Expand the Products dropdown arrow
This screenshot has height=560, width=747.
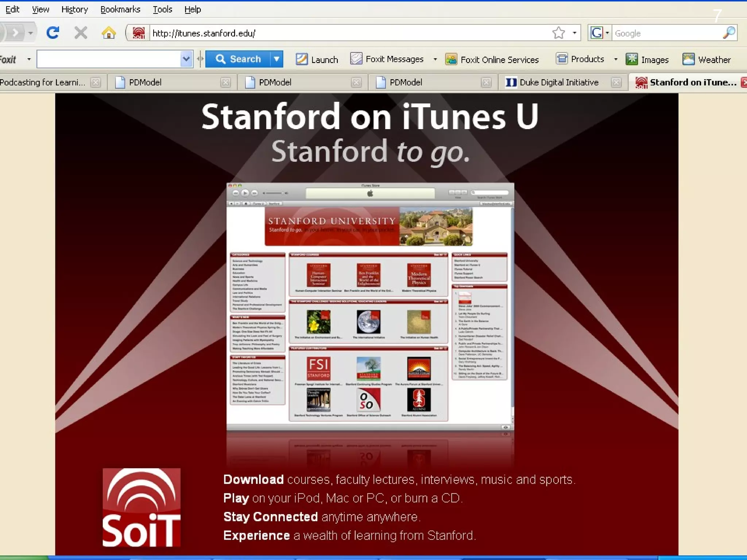click(616, 59)
